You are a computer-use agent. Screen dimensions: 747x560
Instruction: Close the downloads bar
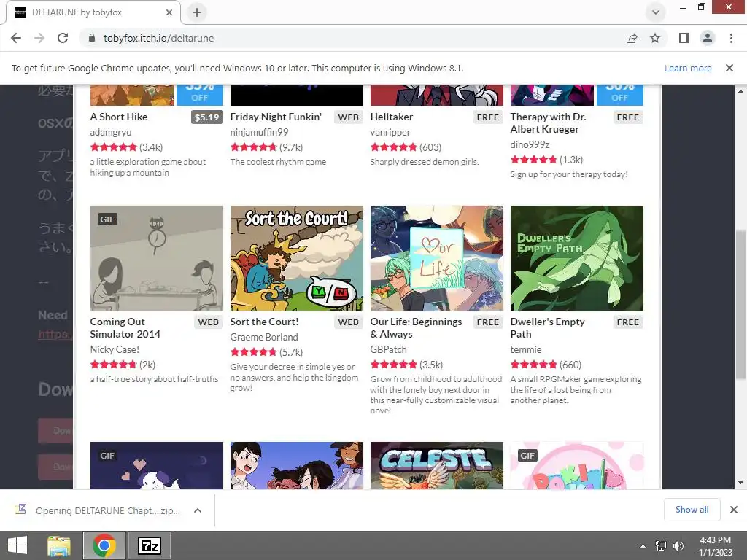point(734,510)
